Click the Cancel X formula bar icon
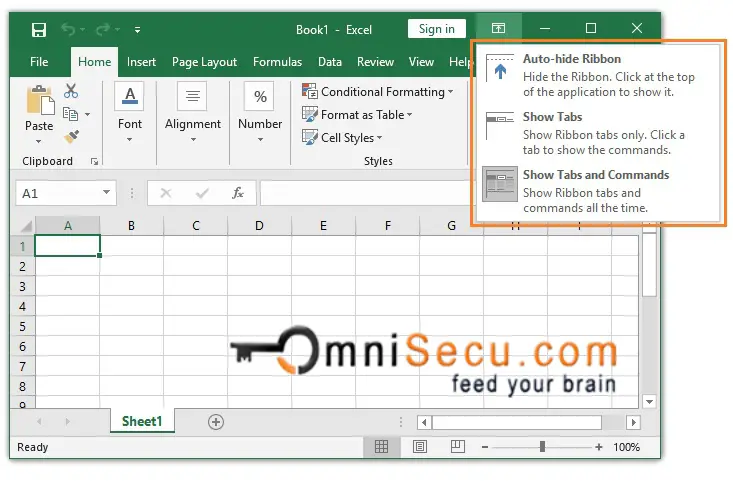Screen dimensions: 733x481 (x=165, y=193)
